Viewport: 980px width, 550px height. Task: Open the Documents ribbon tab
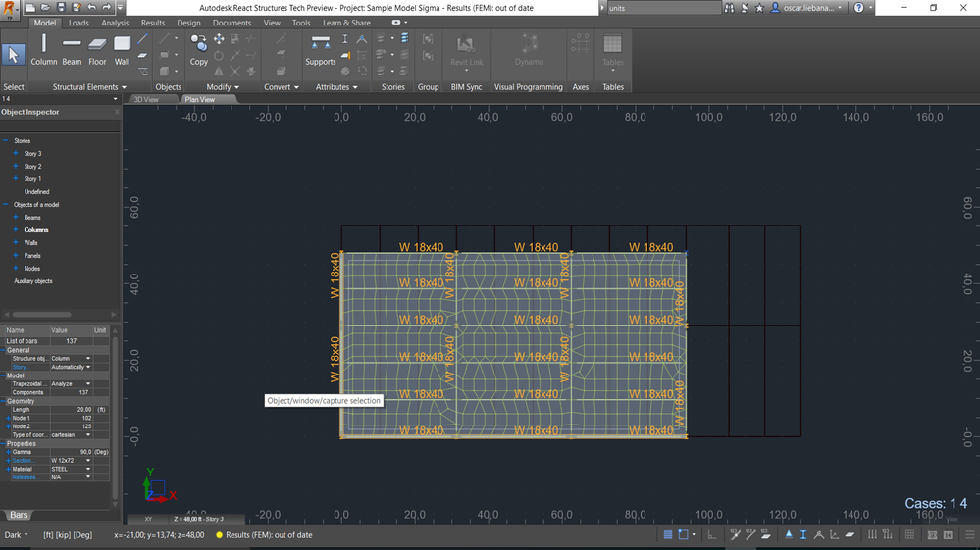[x=232, y=23]
